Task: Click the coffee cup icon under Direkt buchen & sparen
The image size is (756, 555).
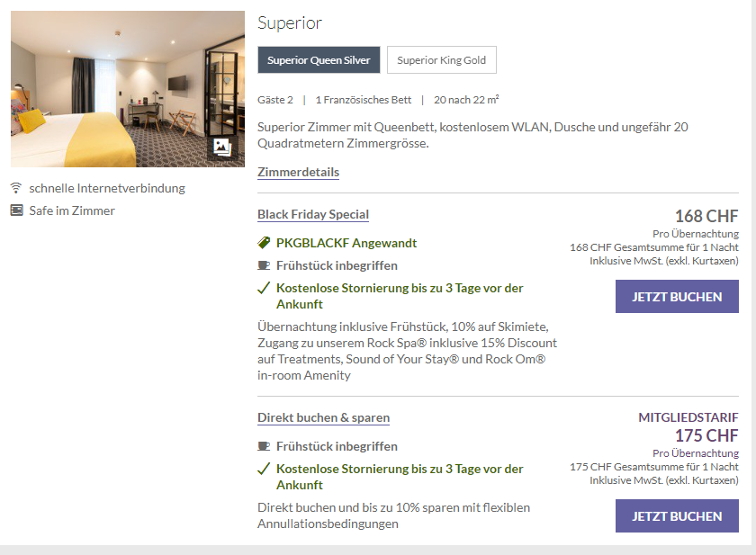Action: point(264,446)
